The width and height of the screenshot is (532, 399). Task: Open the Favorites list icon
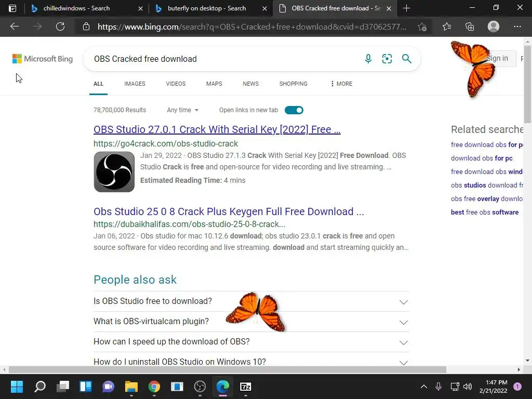click(446, 26)
